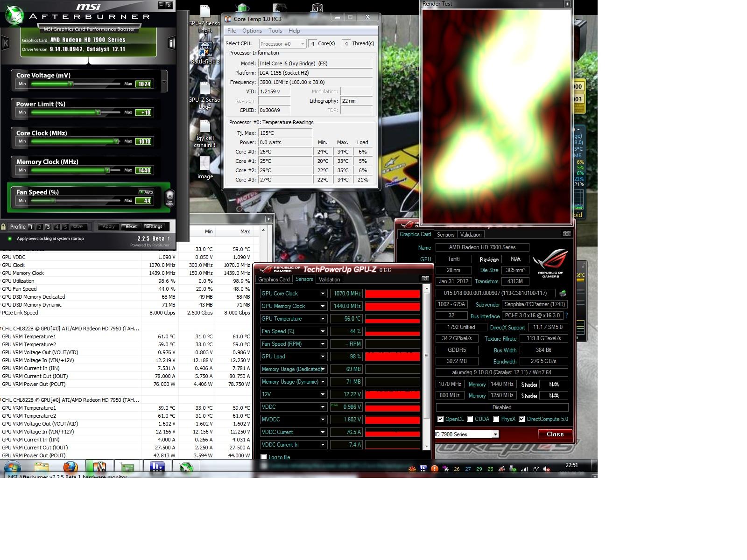
Task: Toggle Apply overclocking at system startup
Action: point(9,238)
